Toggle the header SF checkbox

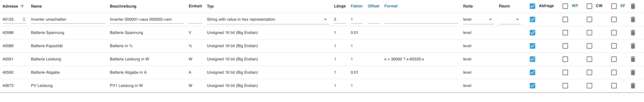614,6
